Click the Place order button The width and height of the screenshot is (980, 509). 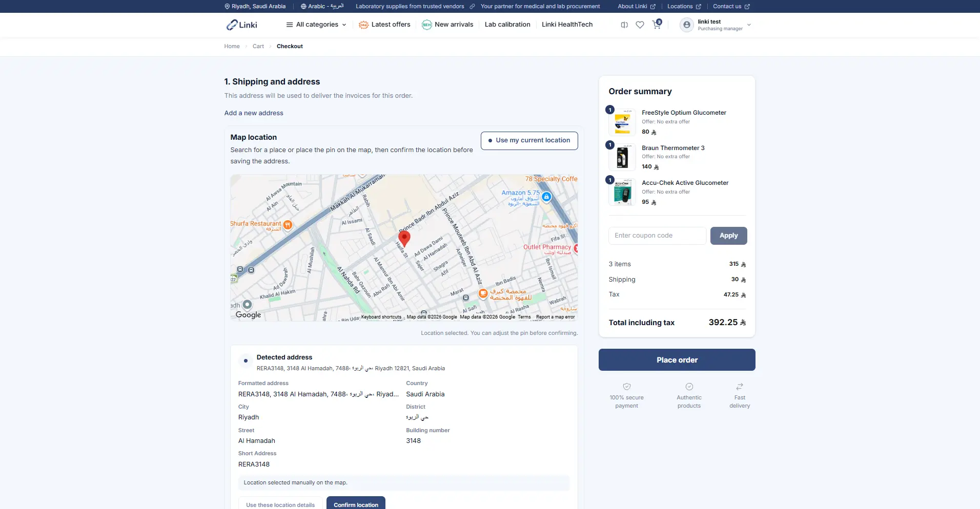coord(677,360)
